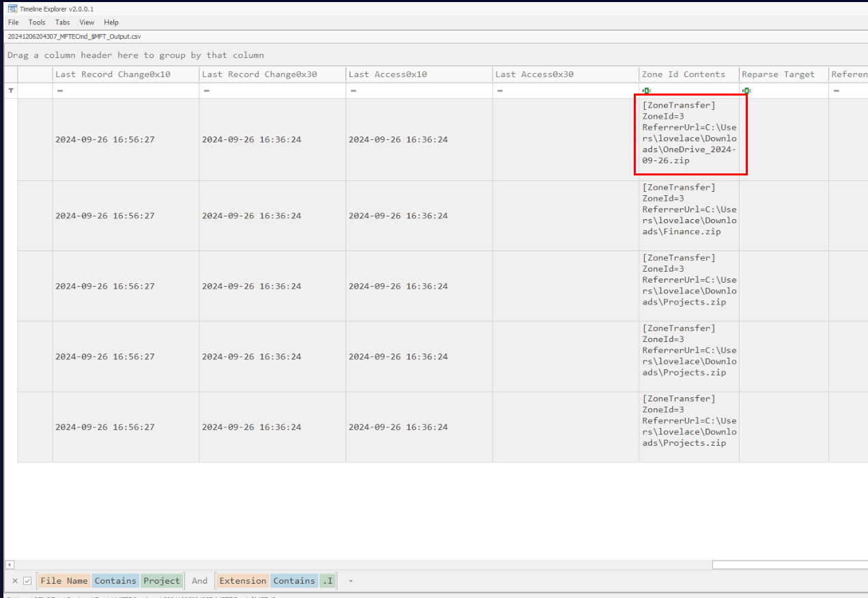
Task: Click the 'And' filter group operator
Action: 199,581
